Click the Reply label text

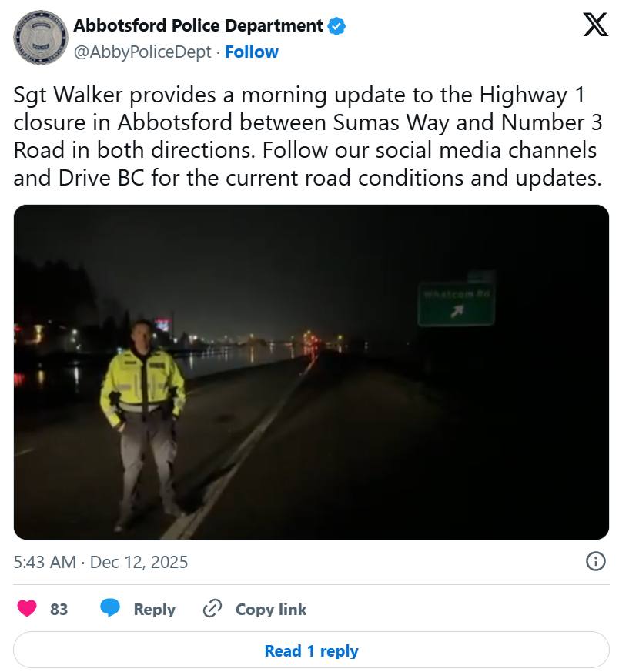[154, 609]
